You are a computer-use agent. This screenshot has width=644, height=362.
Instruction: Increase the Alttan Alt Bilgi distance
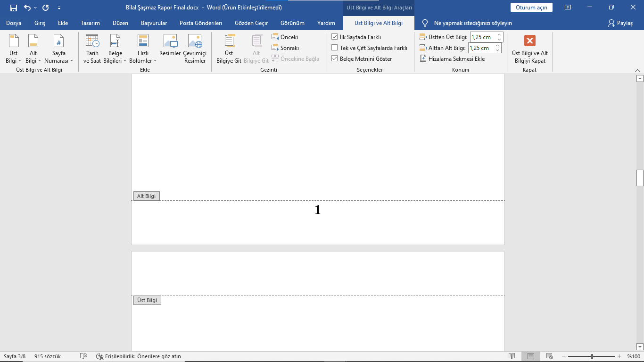[497, 45]
